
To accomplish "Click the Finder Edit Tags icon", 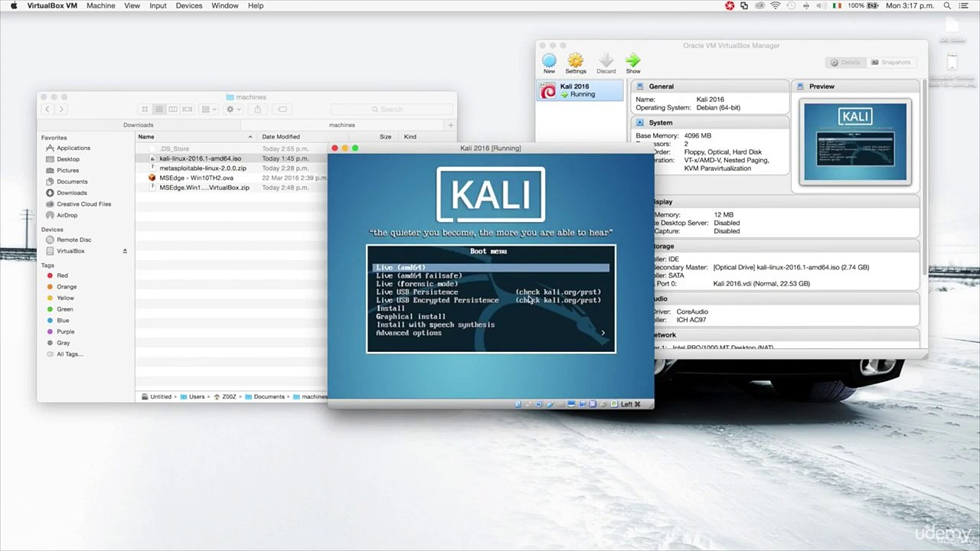I will [x=282, y=109].
